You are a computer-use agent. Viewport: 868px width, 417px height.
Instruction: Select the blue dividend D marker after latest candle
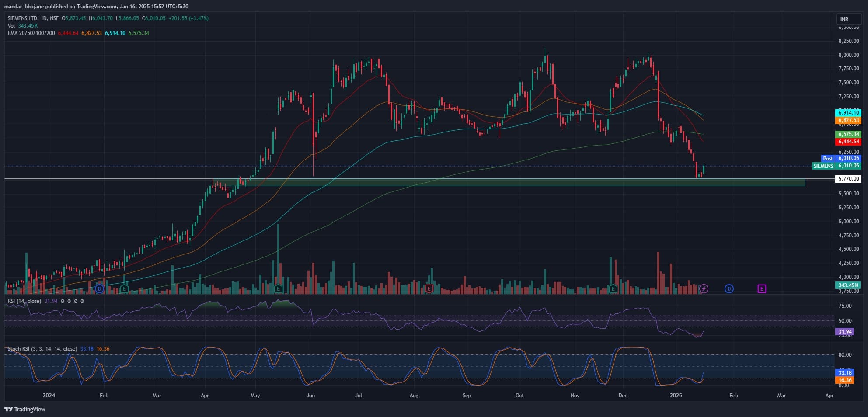pyautogui.click(x=729, y=288)
